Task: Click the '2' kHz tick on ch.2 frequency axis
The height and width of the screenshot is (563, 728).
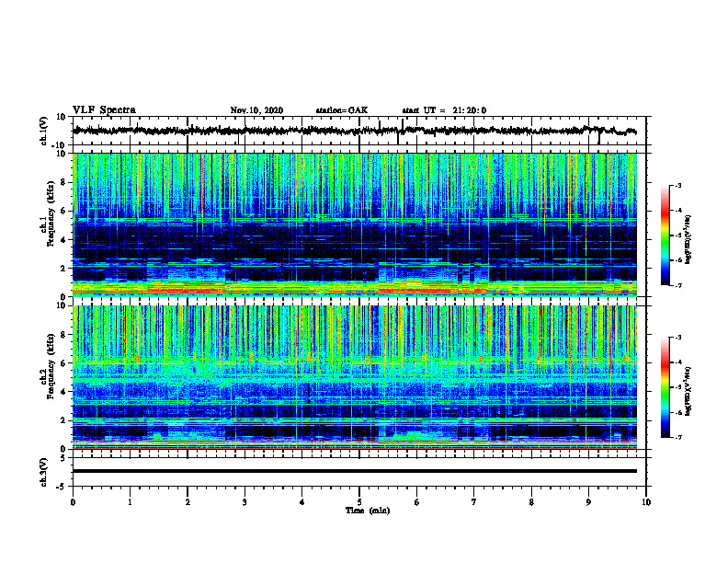Action: 63,420
